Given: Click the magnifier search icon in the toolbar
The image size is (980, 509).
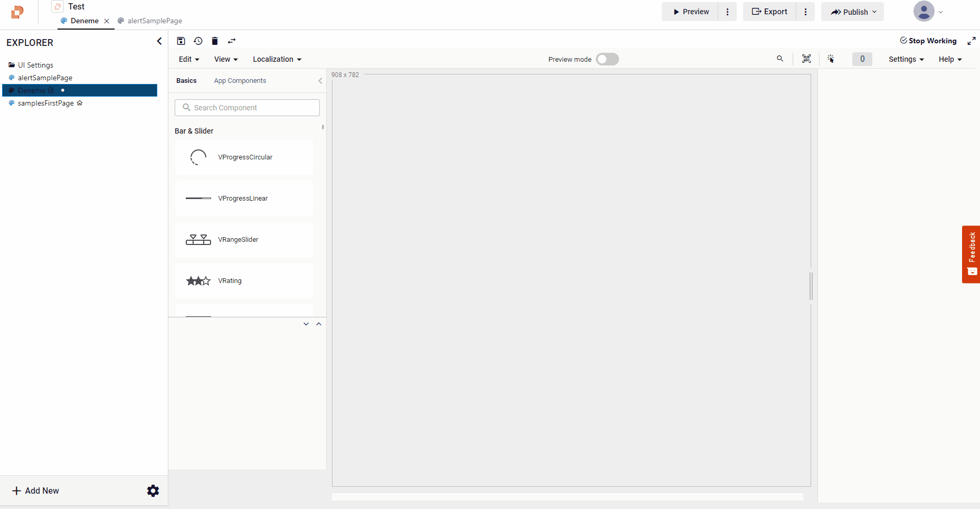Looking at the screenshot, I should [x=780, y=59].
